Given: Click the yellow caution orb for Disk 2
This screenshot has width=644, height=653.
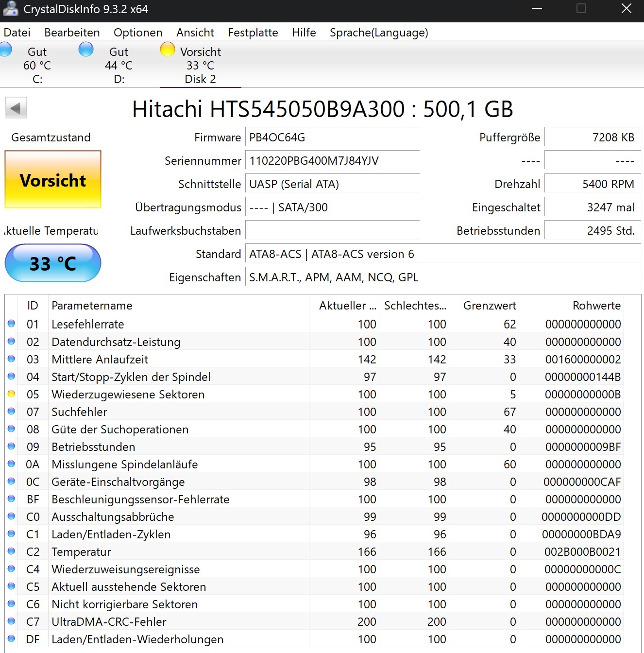Looking at the screenshot, I should (x=168, y=50).
